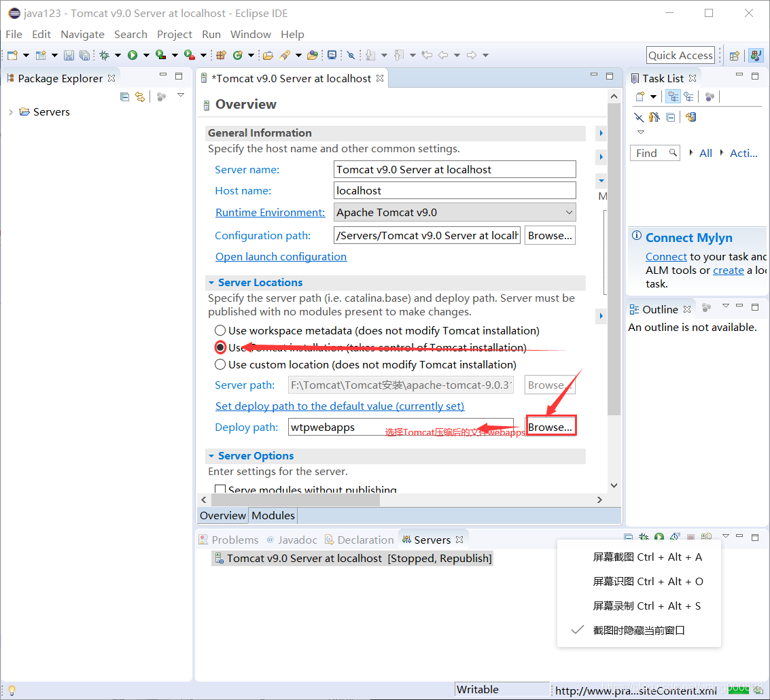Click the green Run play icon
Image resolution: width=770 pixels, height=700 pixels.
[x=133, y=55]
